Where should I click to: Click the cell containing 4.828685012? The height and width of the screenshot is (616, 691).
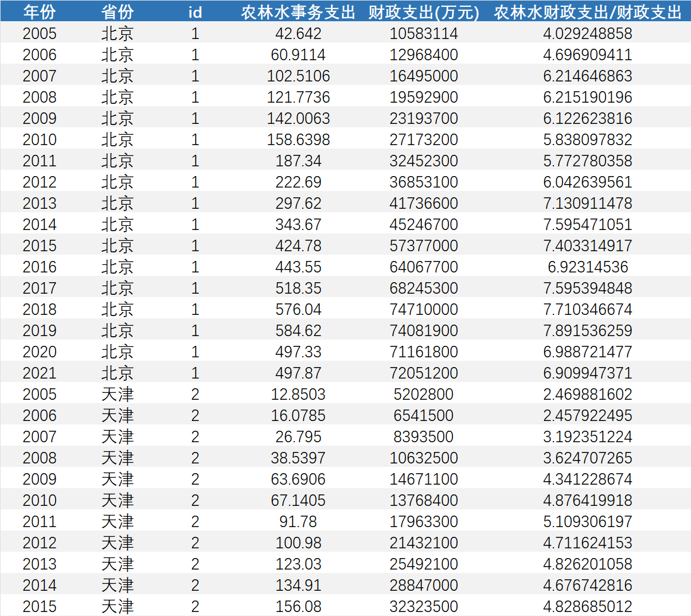click(588, 607)
